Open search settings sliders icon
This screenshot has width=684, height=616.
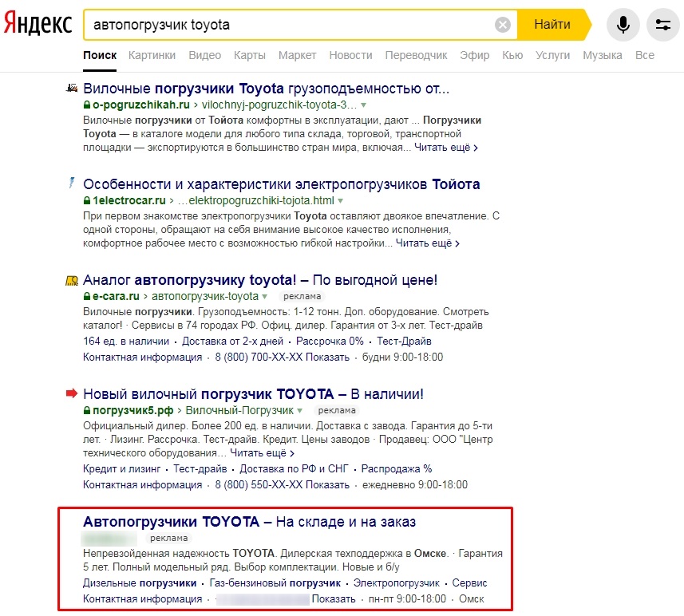coord(663,25)
